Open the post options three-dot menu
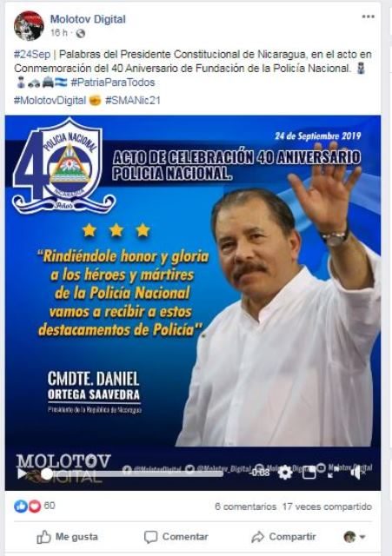The image size is (392, 556). (369, 17)
